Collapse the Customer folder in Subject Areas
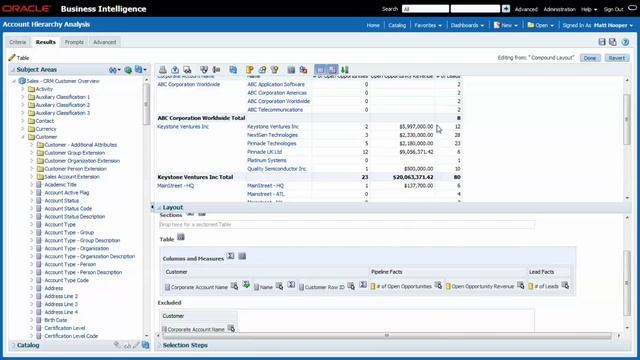640x360 pixels. click(23, 137)
